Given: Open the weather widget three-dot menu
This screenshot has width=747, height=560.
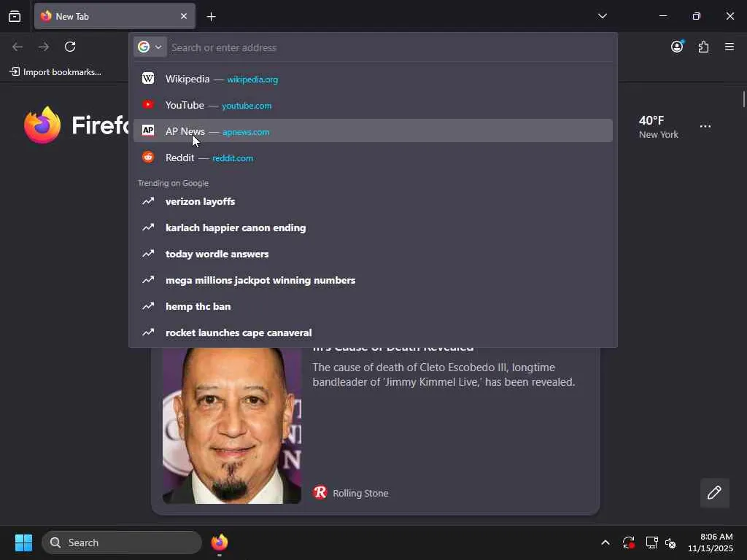Looking at the screenshot, I should point(705,126).
